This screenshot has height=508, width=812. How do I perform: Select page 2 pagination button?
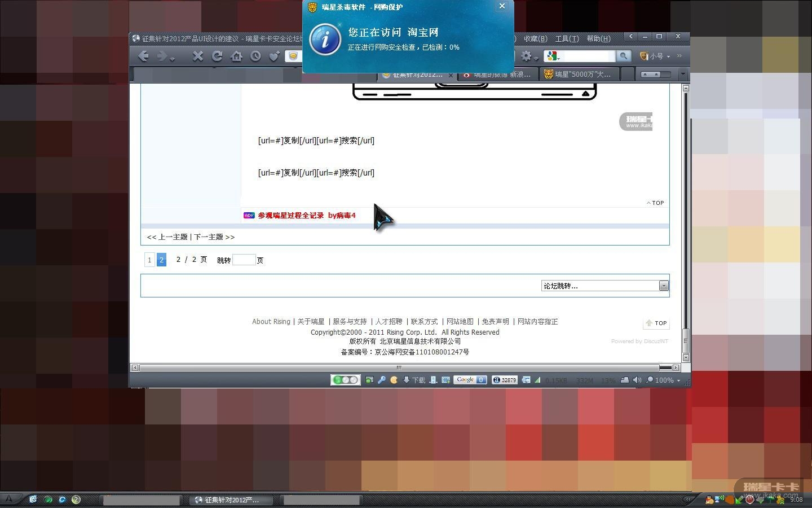161,260
